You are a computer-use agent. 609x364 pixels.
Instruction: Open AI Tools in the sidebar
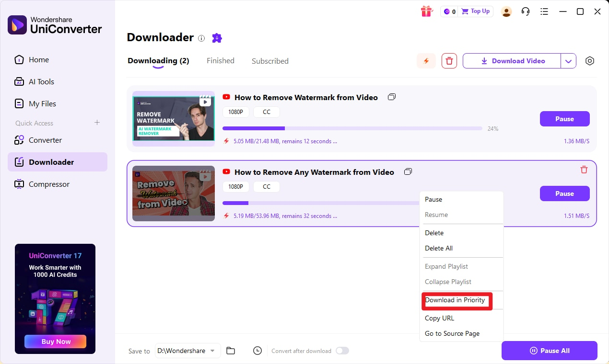58,82
